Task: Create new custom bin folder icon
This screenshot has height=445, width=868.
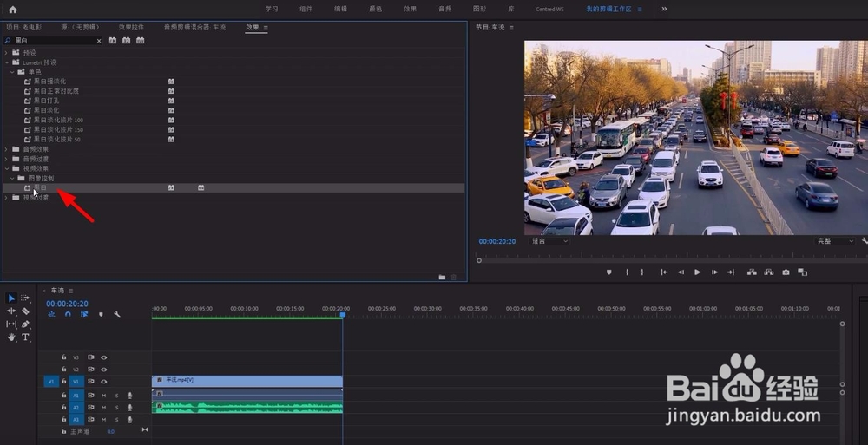Action: [442, 278]
